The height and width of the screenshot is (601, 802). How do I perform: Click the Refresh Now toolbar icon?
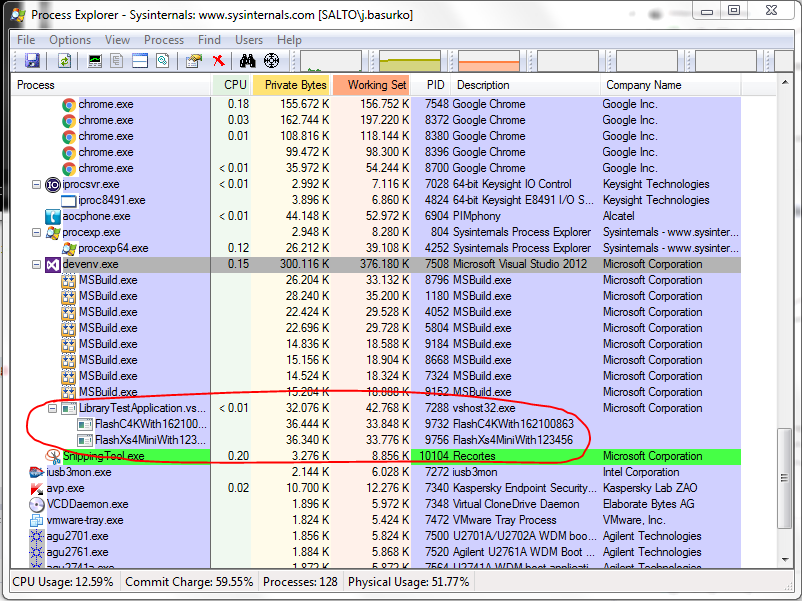coord(64,61)
